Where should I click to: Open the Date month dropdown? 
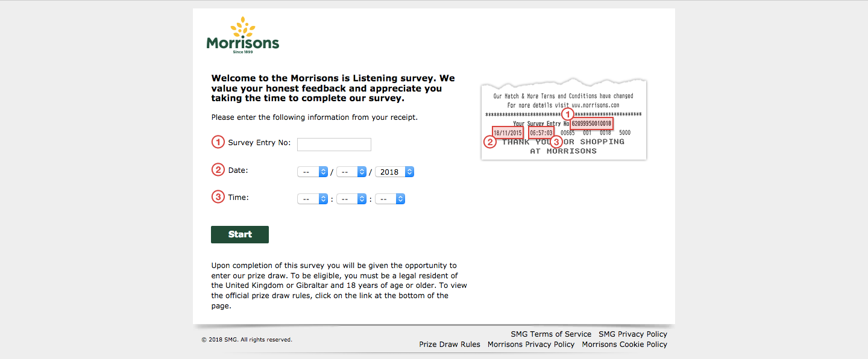tap(351, 172)
